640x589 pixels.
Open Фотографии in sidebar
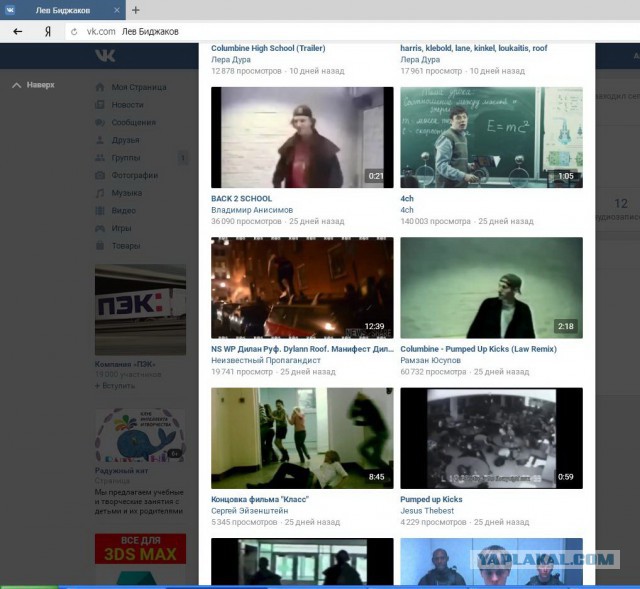tap(135, 175)
